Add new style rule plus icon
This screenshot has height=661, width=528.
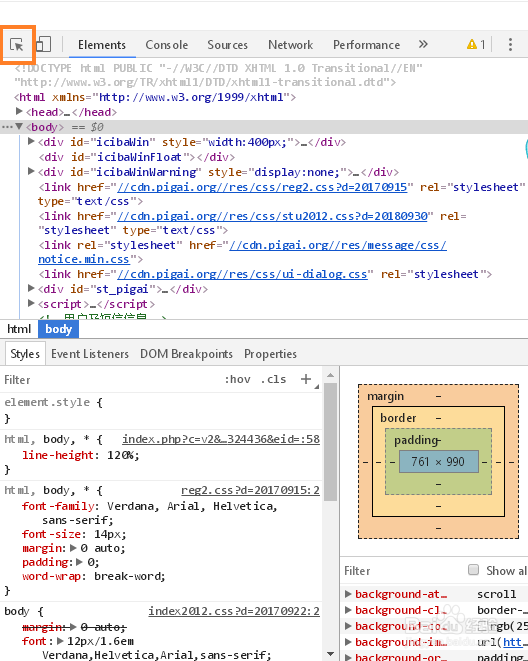point(306,379)
